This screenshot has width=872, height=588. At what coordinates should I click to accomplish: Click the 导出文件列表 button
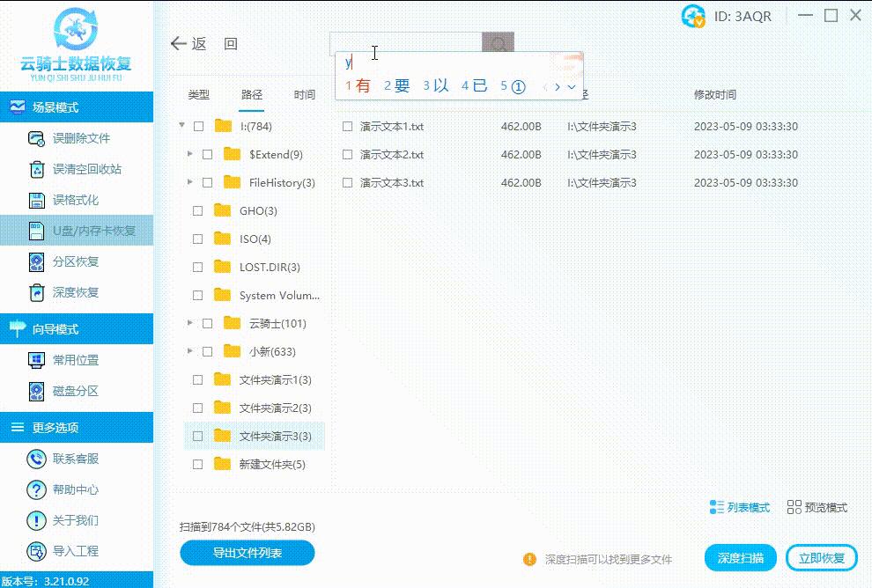pyautogui.click(x=248, y=554)
